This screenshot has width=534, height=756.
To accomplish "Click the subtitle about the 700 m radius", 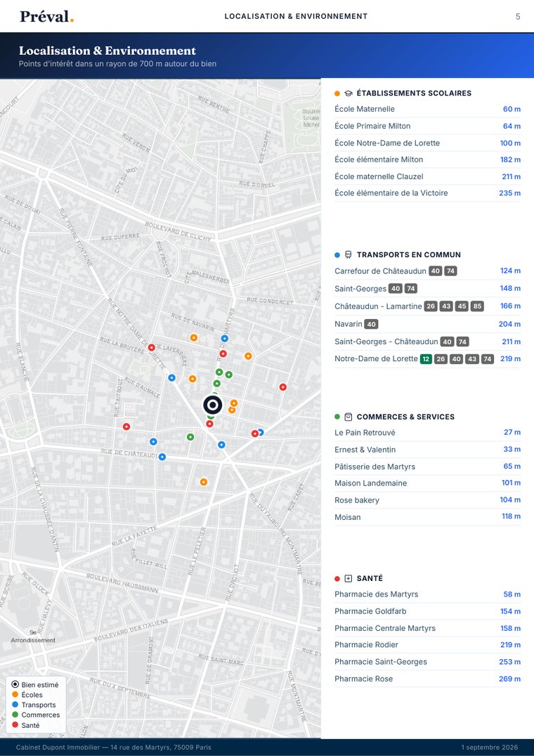I will tap(117, 64).
